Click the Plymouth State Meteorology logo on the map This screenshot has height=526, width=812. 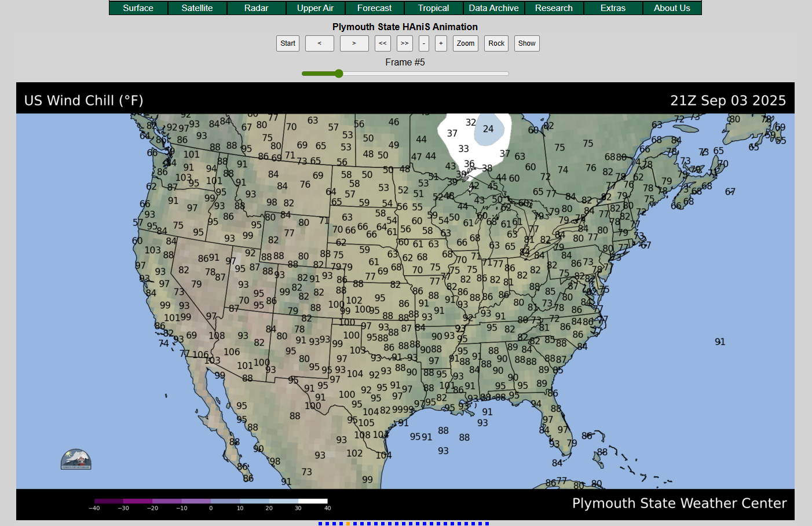click(76, 458)
